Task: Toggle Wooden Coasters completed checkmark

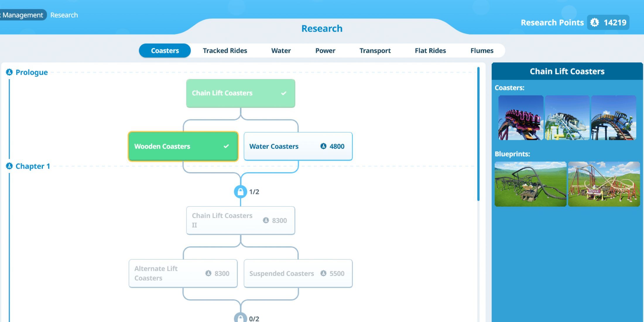Action: pyautogui.click(x=227, y=146)
